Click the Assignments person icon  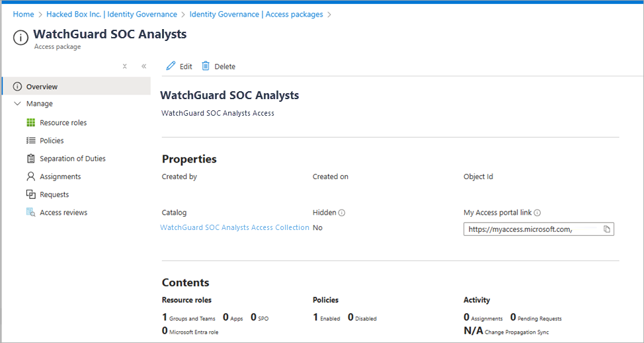pyautogui.click(x=30, y=176)
